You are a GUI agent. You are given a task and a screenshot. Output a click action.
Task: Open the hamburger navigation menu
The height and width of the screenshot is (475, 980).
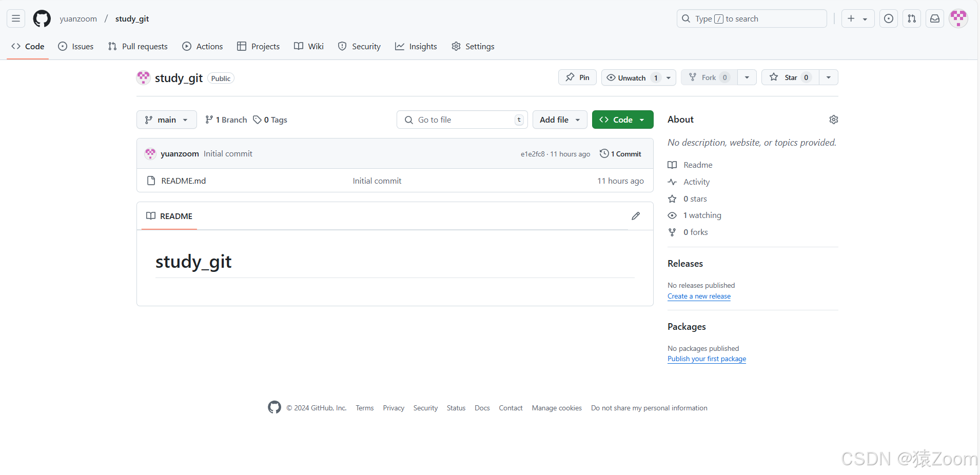coord(15,18)
